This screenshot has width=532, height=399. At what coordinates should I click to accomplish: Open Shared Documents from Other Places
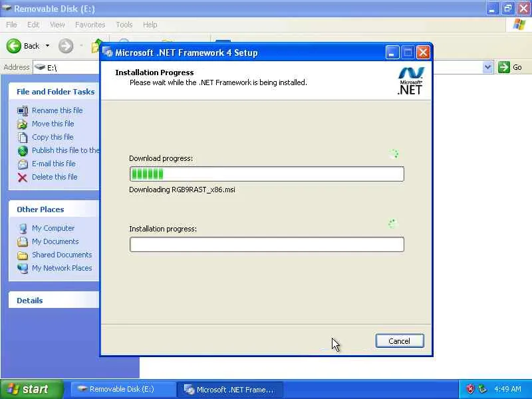62,255
